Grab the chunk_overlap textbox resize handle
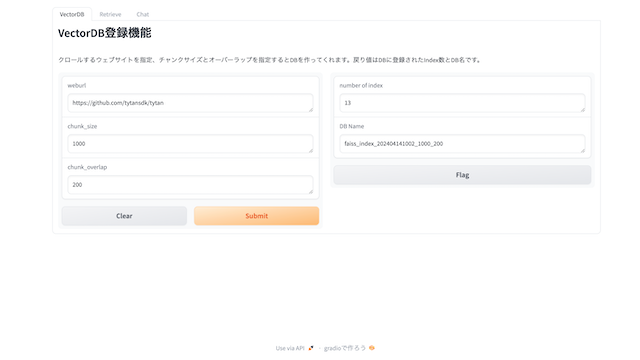 pos(311,191)
